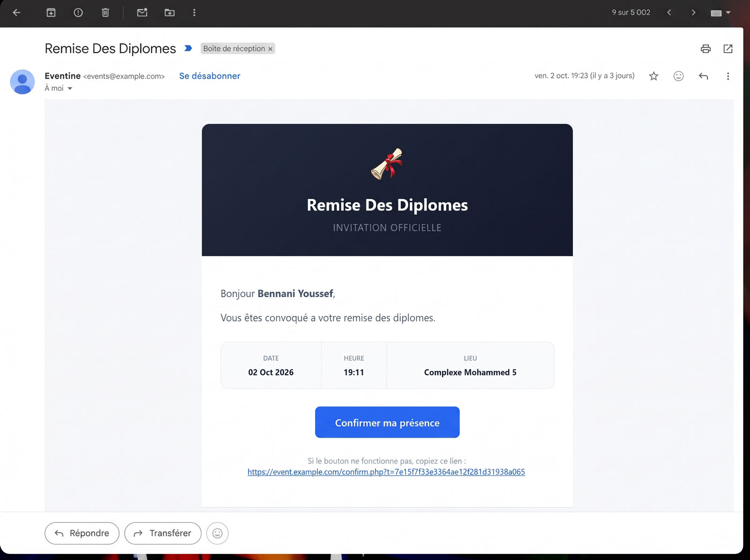750x560 pixels.
Task: Click the recipient name Bennani Youssef
Action: [x=295, y=294]
